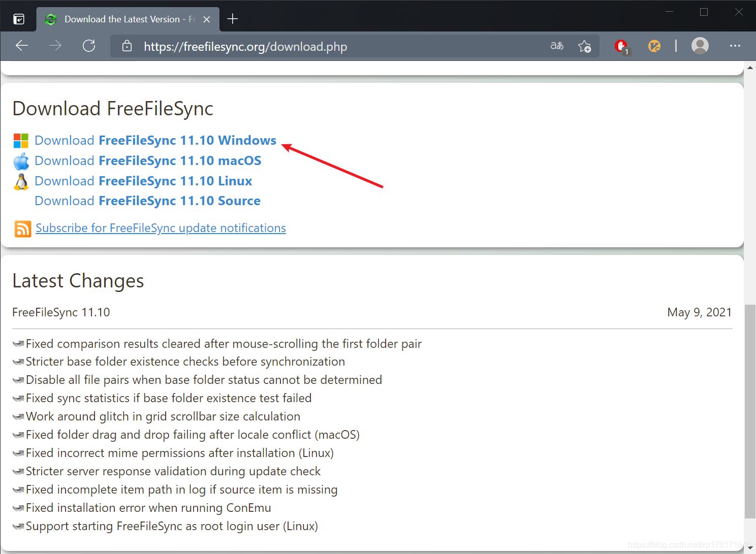The image size is (756, 554).
Task: View site information via the lock icon
Action: click(x=127, y=46)
